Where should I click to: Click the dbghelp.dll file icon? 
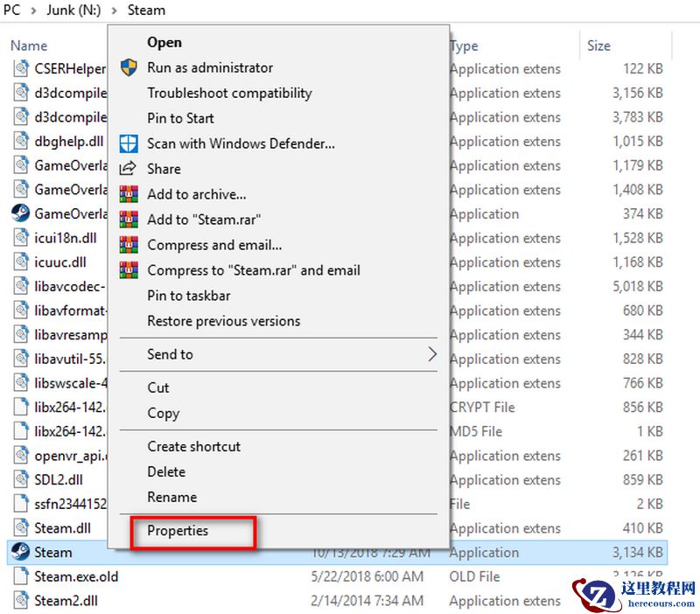click(x=20, y=141)
